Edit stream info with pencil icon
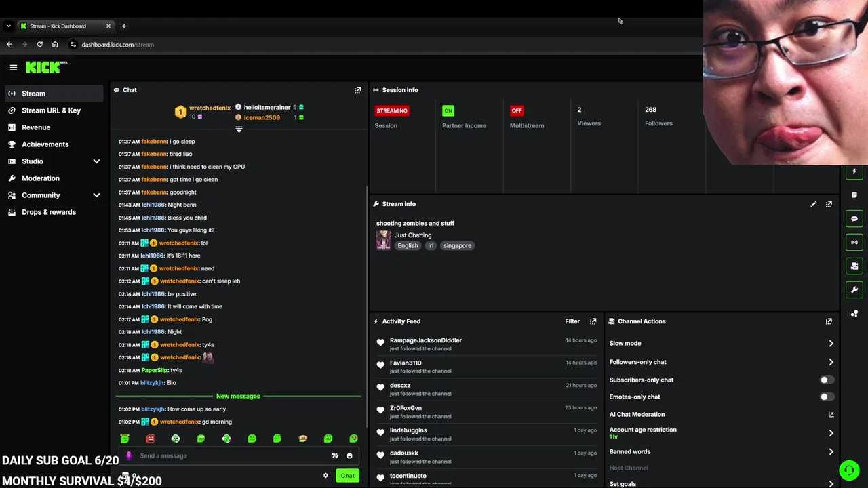 (x=813, y=204)
